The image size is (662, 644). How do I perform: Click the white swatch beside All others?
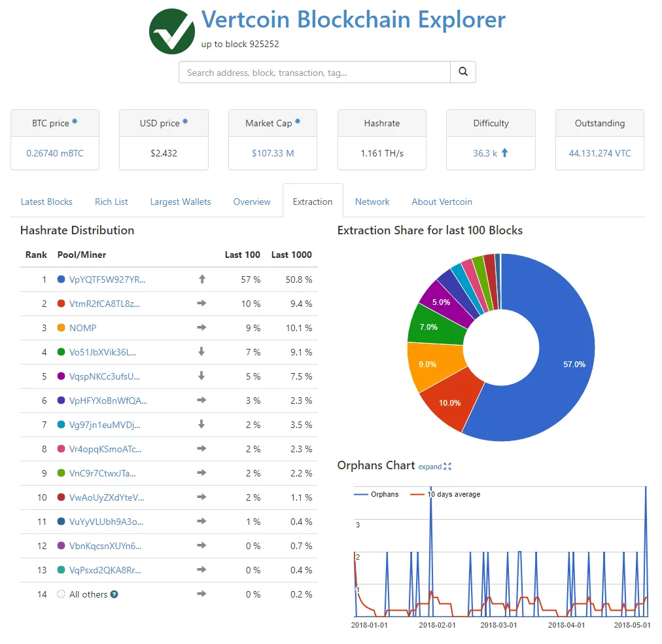[61, 594]
